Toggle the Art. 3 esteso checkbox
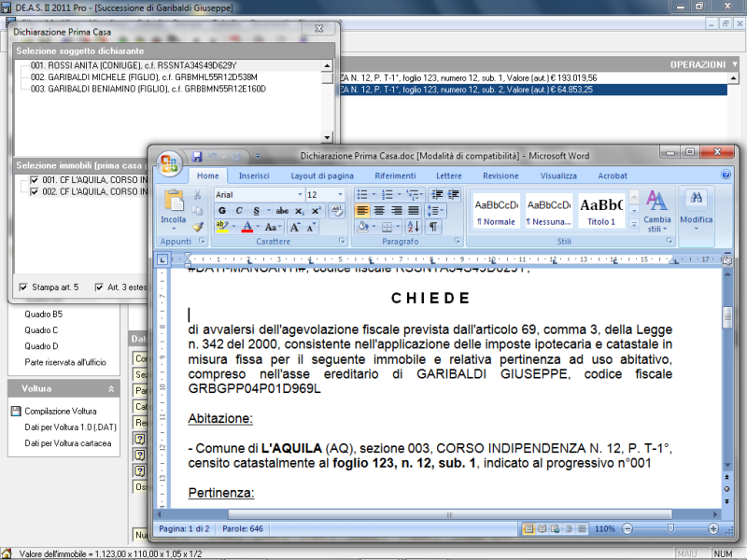Viewport: 747px width, 560px height. click(x=99, y=287)
